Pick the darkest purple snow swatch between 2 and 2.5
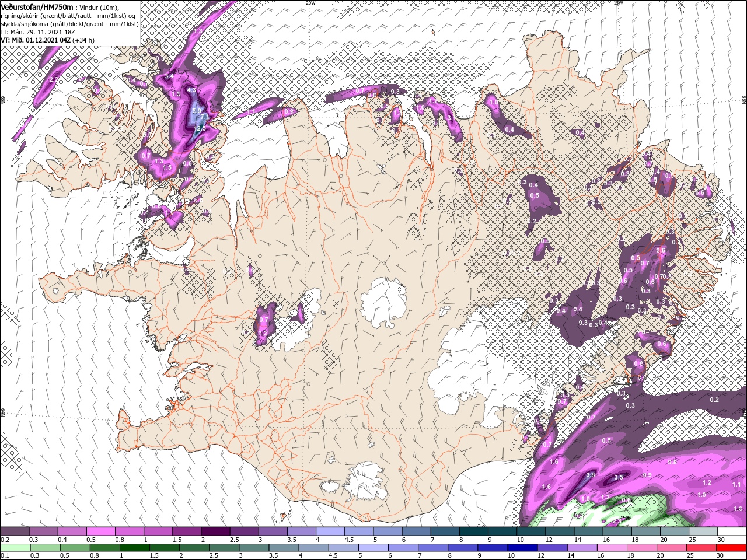The width and height of the screenshot is (747, 560). [x=216, y=531]
